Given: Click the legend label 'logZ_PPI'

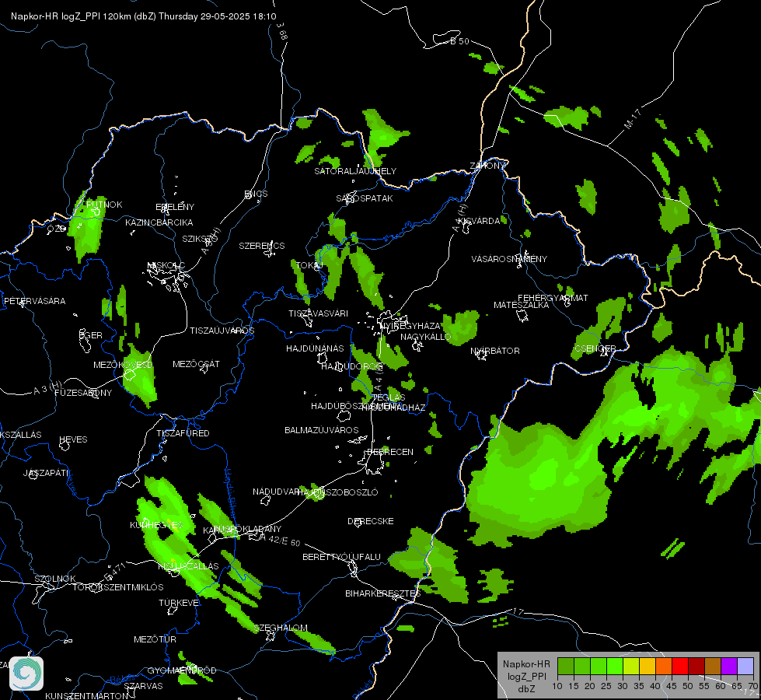Looking at the screenshot, I should (x=526, y=676).
